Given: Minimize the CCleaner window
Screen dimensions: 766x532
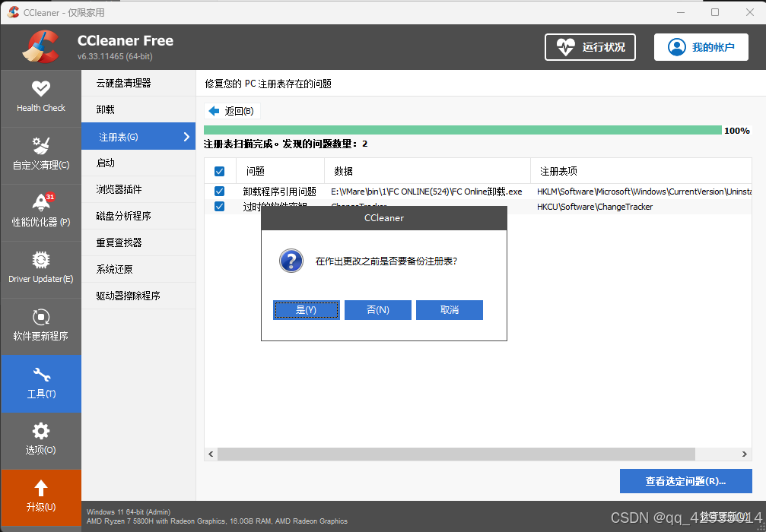Looking at the screenshot, I should (681, 12).
